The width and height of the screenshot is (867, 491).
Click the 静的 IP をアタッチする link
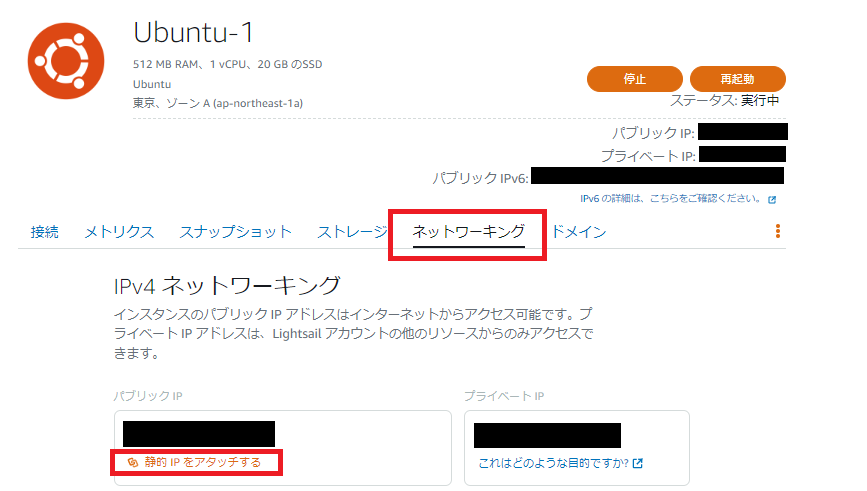tap(194, 462)
